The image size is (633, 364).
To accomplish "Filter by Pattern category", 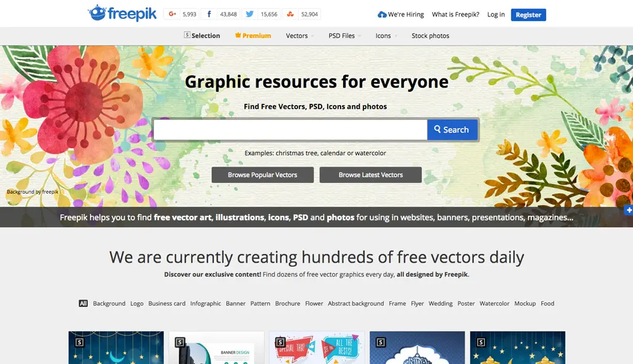I will (x=260, y=303).
